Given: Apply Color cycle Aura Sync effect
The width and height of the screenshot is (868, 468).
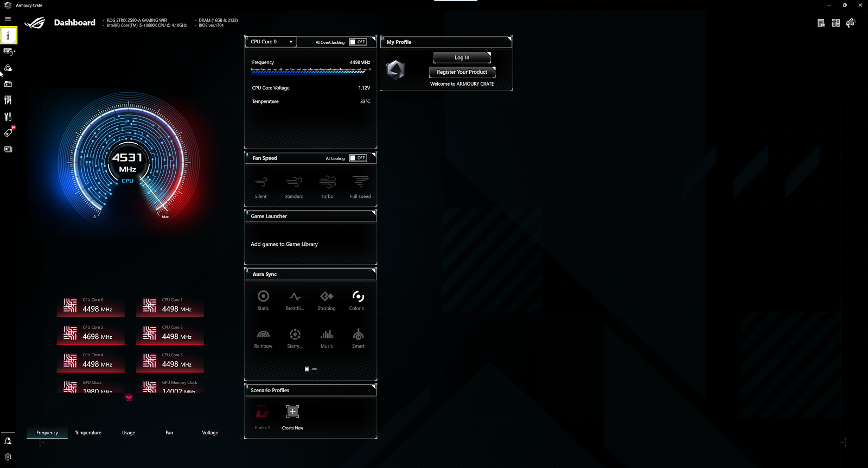Looking at the screenshot, I should click(x=358, y=300).
